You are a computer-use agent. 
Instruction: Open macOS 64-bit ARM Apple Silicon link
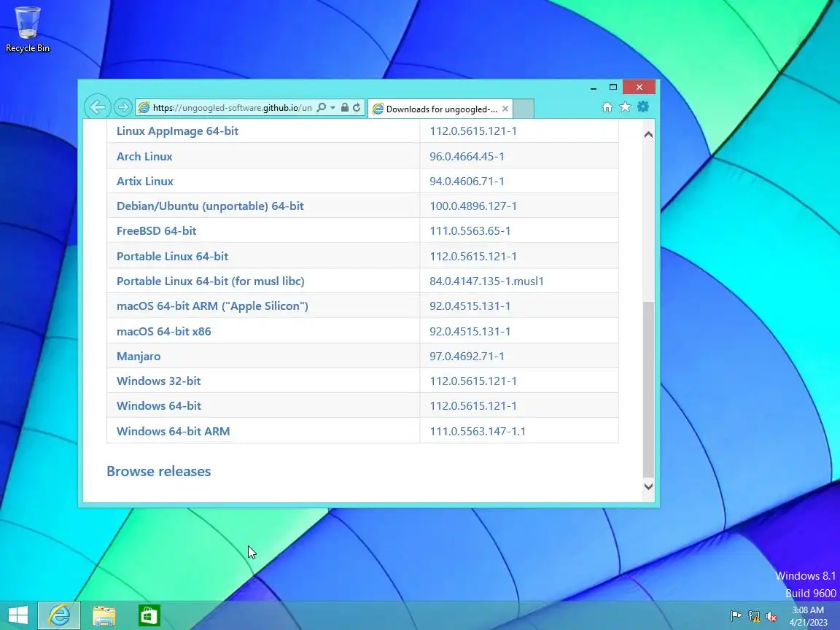213,306
